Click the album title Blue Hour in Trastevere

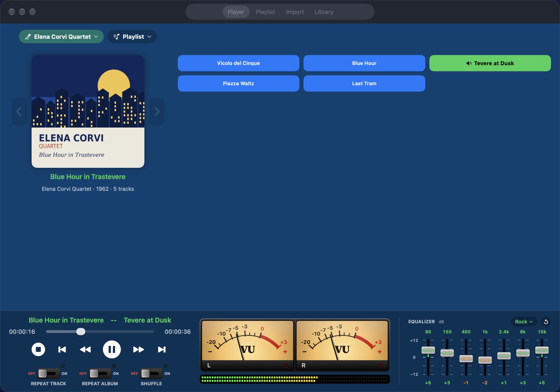pyautogui.click(x=88, y=177)
